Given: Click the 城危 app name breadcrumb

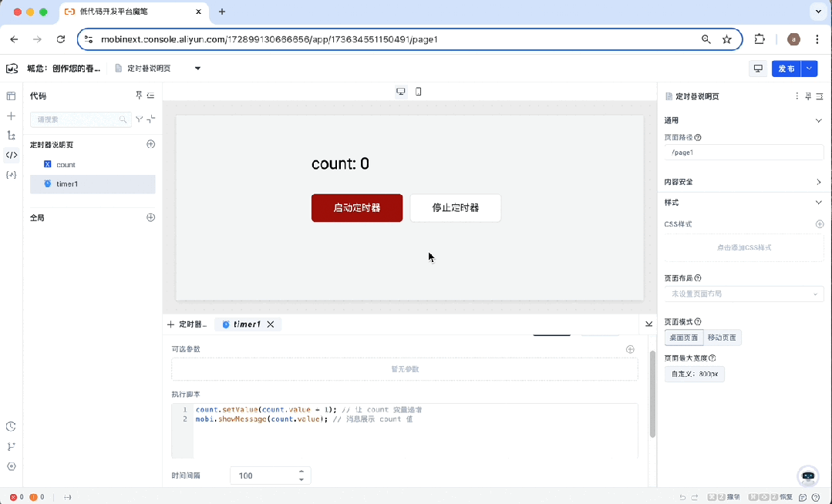Looking at the screenshot, I should [64, 69].
